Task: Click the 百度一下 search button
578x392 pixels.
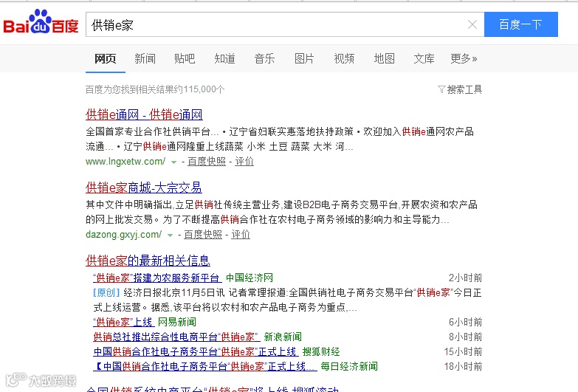Action: (x=521, y=24)
